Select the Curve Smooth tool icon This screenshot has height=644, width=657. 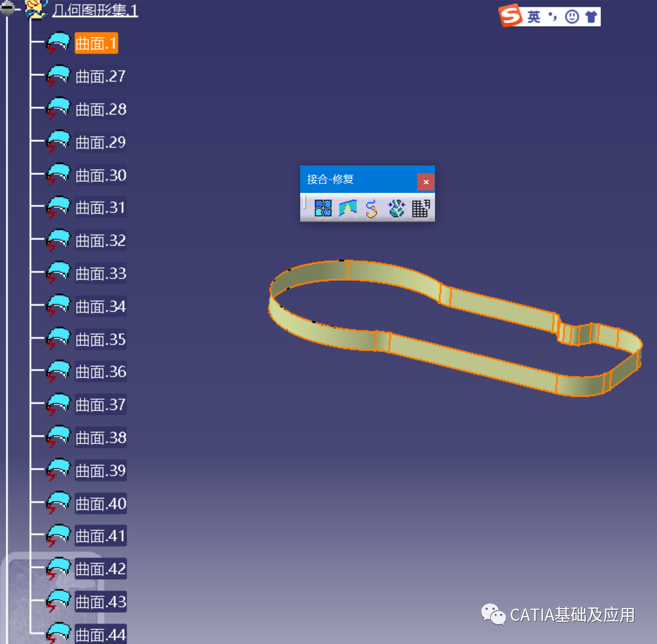click(371, 208)
